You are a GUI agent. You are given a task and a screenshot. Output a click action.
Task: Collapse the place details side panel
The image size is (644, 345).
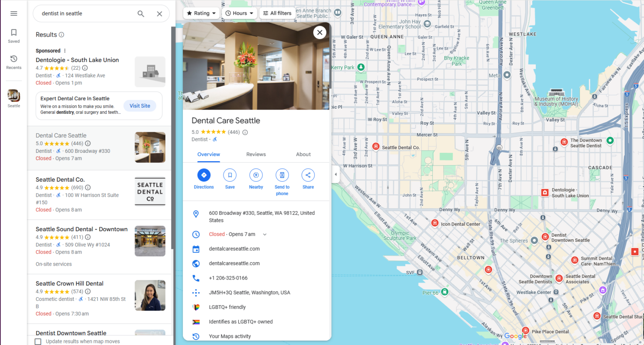[x=335, y=174]
